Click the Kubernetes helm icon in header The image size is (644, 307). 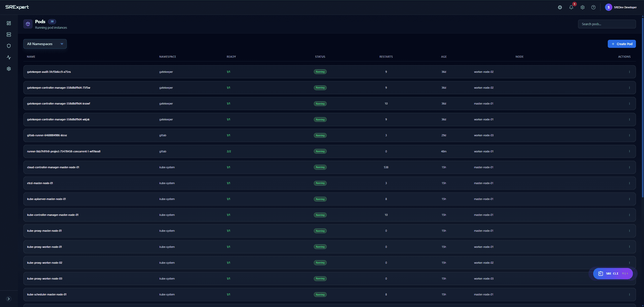[560, 7]
